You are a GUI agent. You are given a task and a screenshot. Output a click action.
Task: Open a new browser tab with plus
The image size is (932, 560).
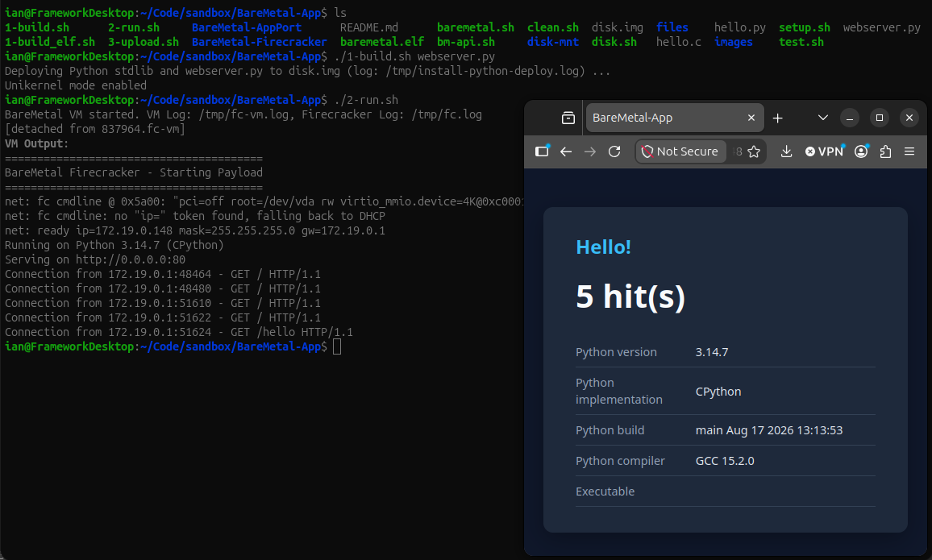click(x=777, y=118)
